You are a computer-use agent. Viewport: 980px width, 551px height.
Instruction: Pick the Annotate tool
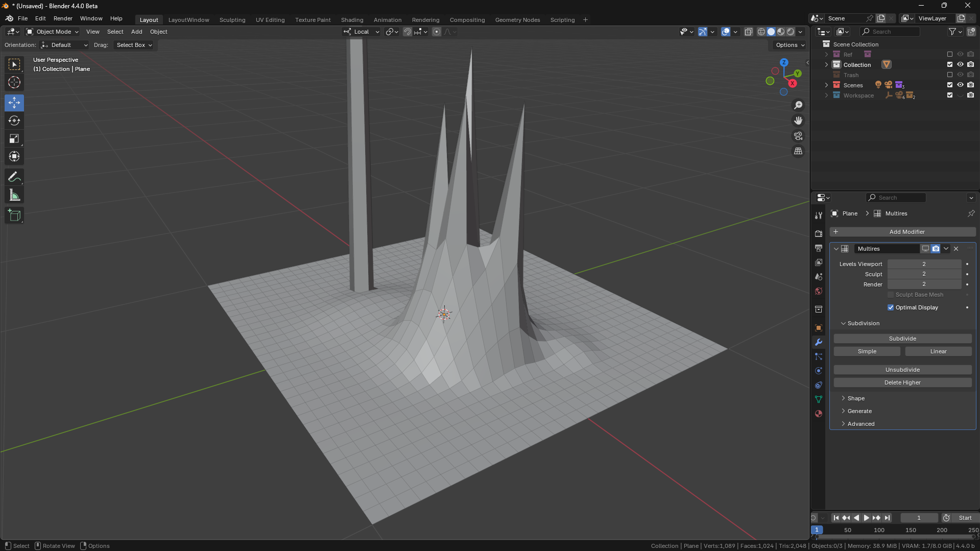pos(14,177)
